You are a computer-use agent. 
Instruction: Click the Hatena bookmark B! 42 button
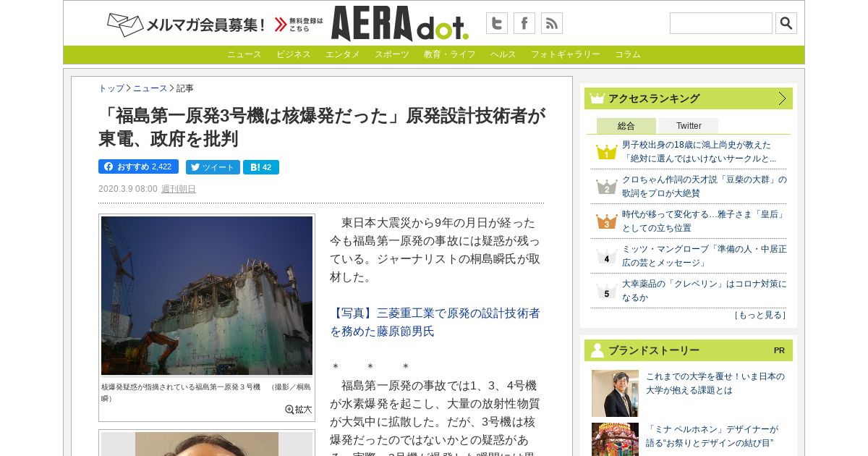point(261,167)
